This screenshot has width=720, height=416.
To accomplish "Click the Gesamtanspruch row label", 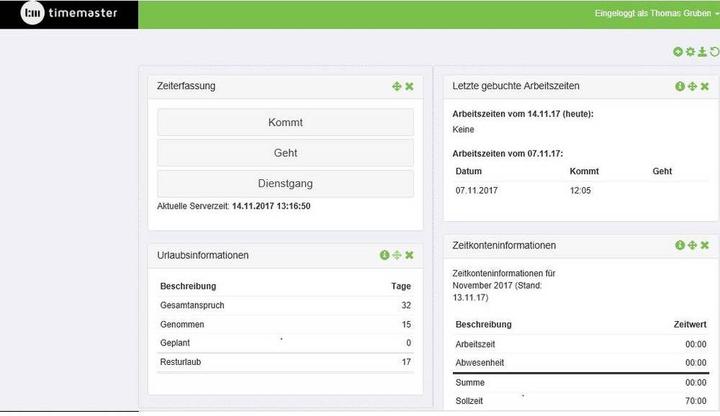I will click(x=192, y=305).
